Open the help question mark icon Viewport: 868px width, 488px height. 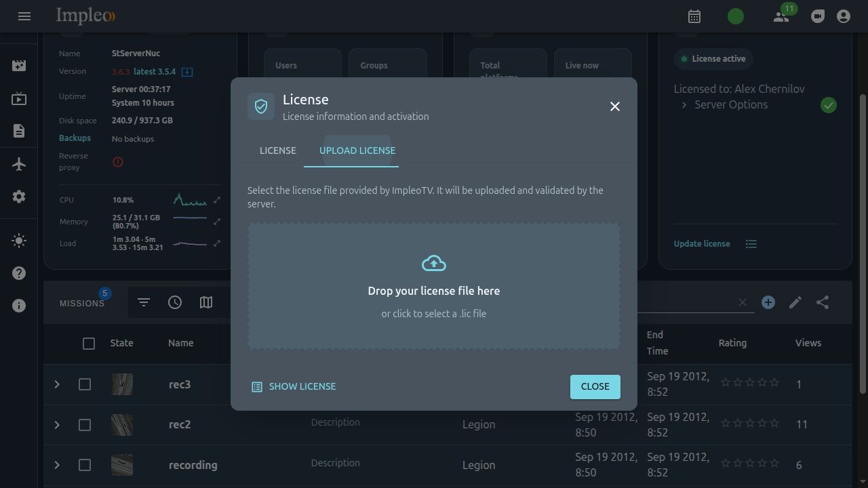pos(19,273)
